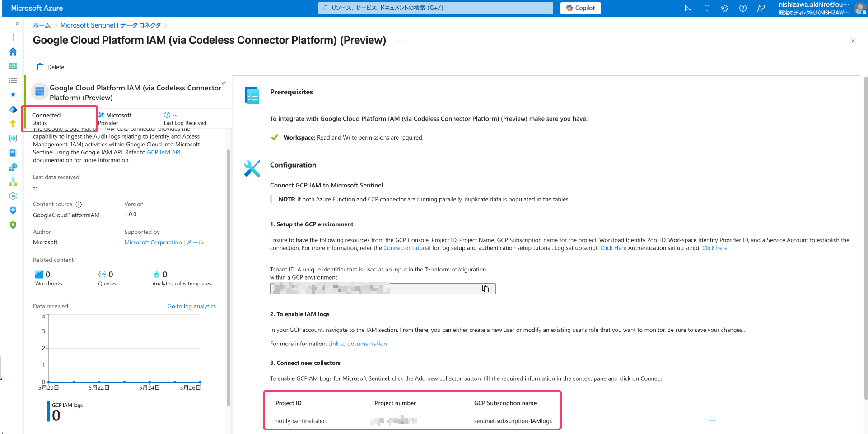Image resolution: width=868 pixels, height=434 pixels.
Task: Open the blue squares analytics icon in sidebar
Action: point(13,167)
